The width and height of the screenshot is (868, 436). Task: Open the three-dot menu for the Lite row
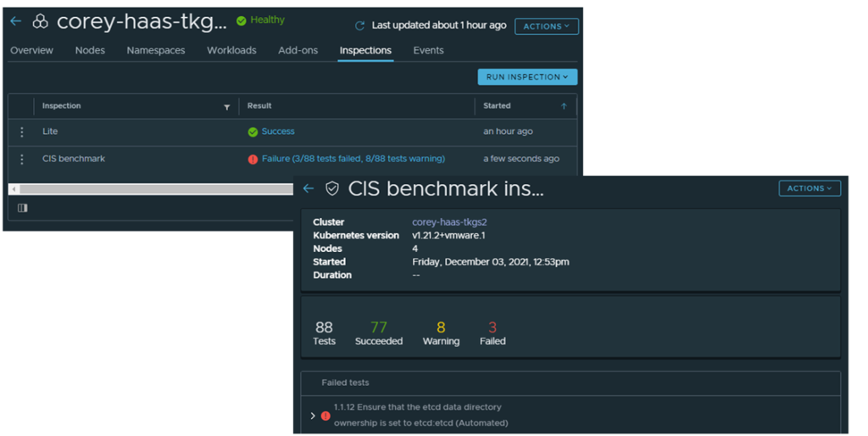21,131
